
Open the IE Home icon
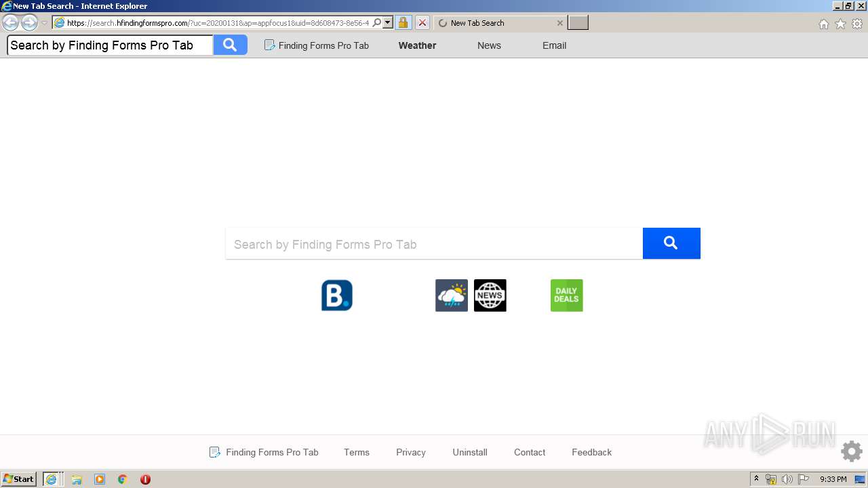pyautogui.click(x=823, y=24)
